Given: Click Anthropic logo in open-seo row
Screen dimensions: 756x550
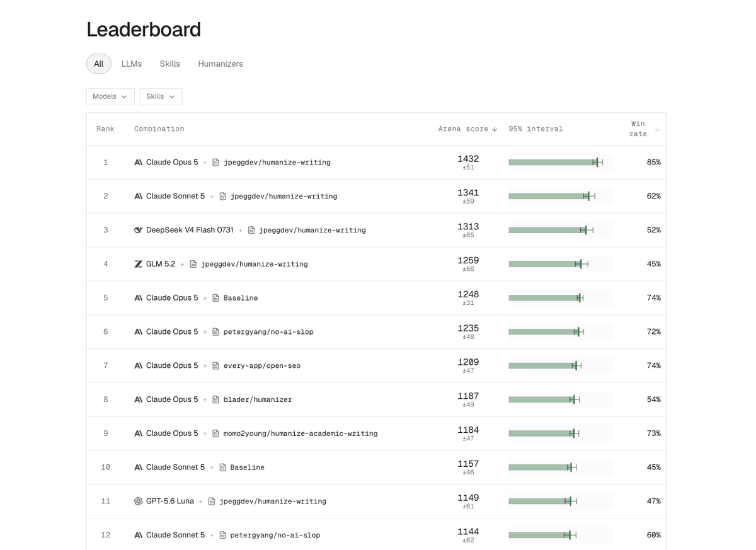Looking at the screenshot, I should 139,365.
